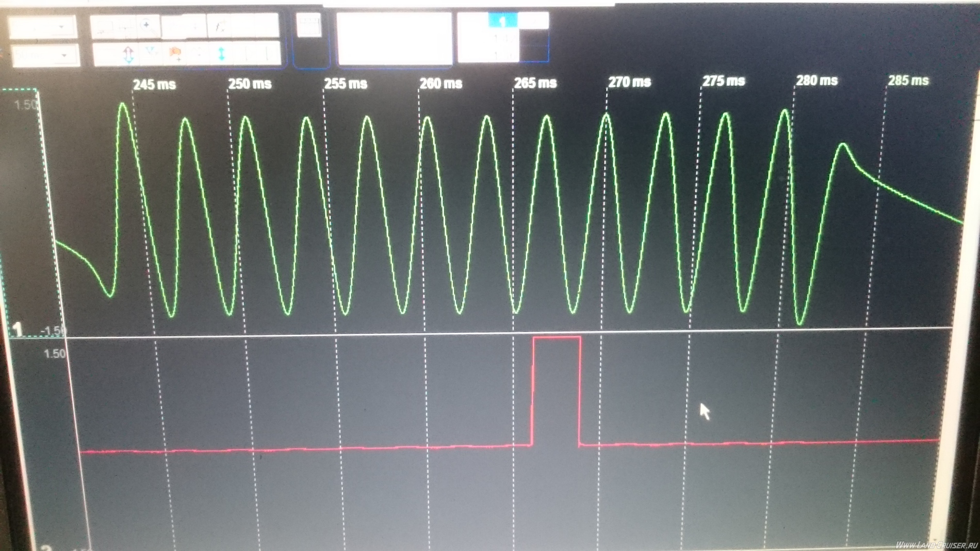
Task: Click the 265 ms time marker
Action: pos(535,82)
